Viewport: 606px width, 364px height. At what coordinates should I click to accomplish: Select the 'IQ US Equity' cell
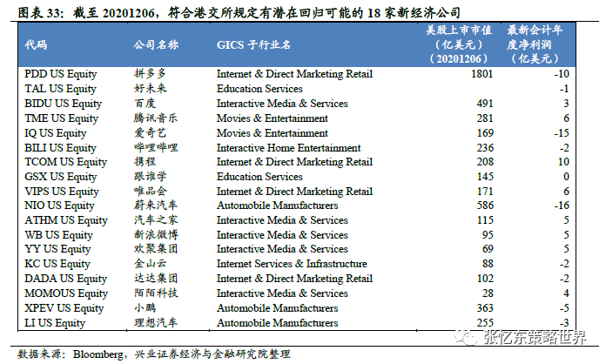pos(55,133)
